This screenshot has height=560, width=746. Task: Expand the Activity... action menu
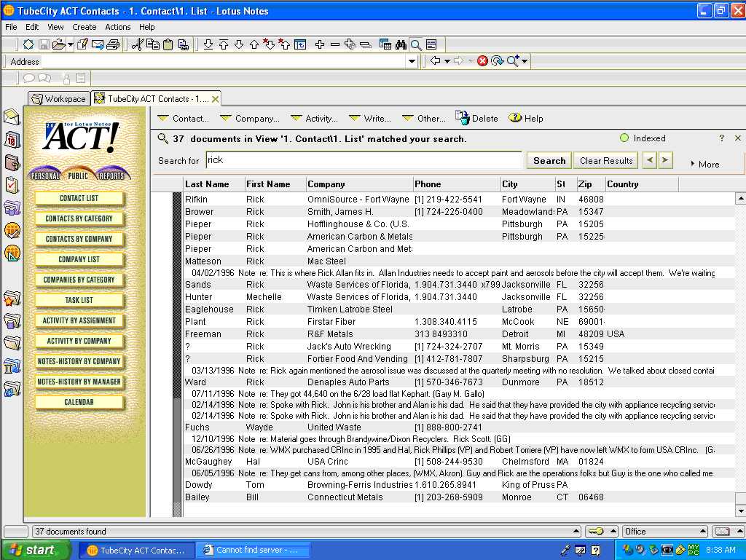coord(314,119)
